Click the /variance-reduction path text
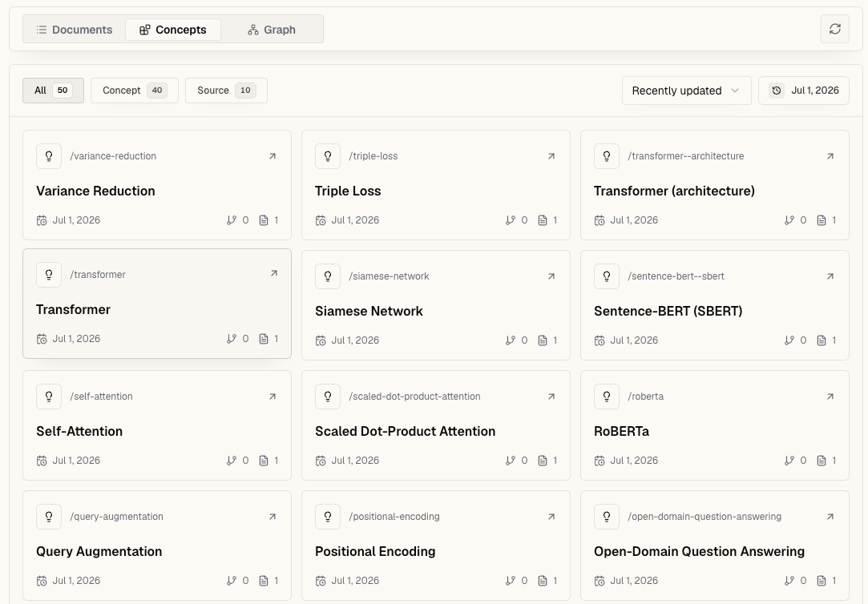Viewport: 868px width, 604px height. [x=113, y=156]
